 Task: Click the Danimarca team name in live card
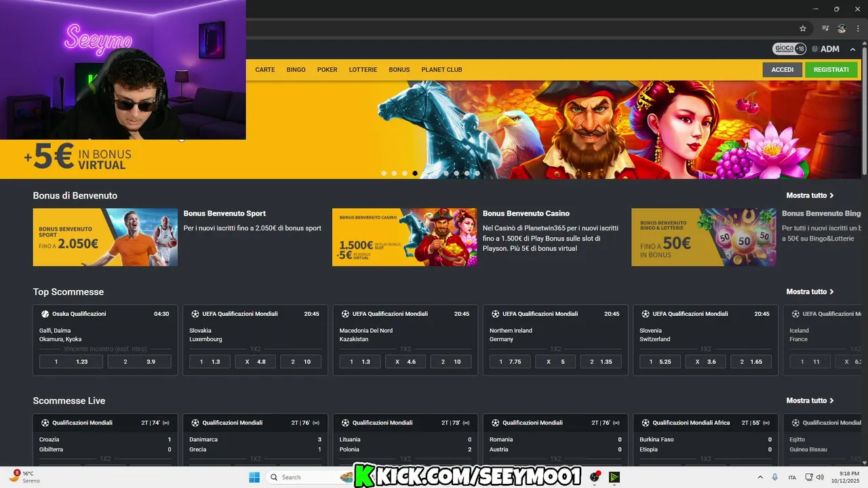pos(203,439)
